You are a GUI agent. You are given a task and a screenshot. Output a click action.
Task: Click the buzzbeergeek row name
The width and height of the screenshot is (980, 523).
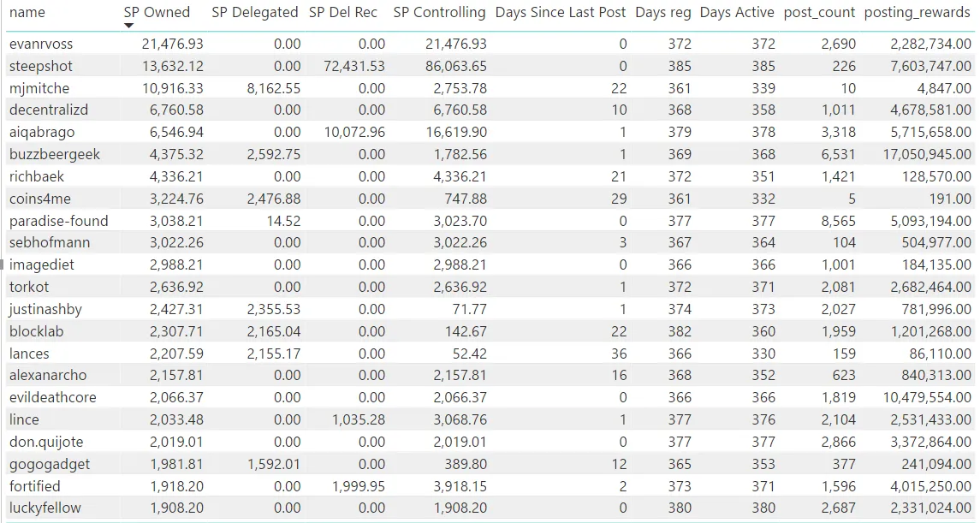click(55, 154)
